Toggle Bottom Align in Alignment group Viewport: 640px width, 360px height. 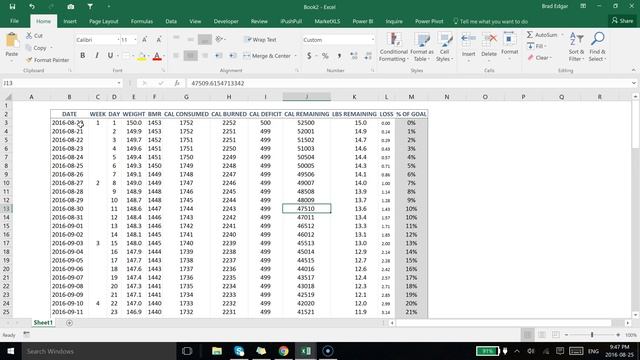(204, 40)
